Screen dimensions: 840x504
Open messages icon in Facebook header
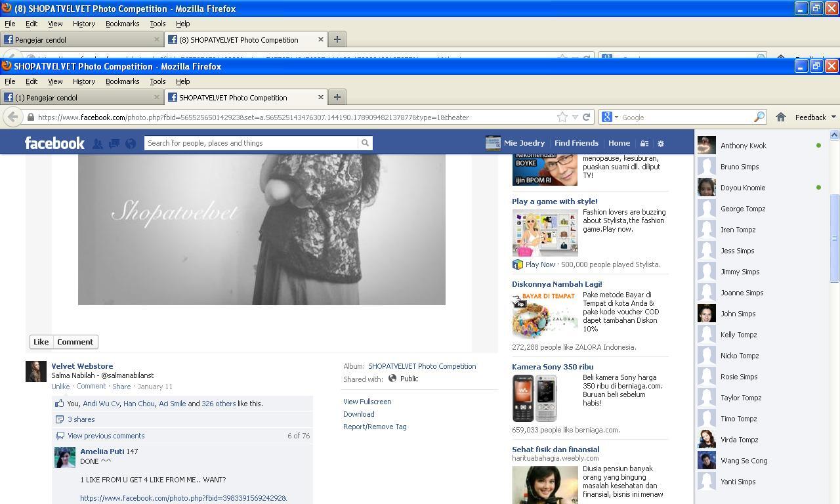(x=114, y=143)
